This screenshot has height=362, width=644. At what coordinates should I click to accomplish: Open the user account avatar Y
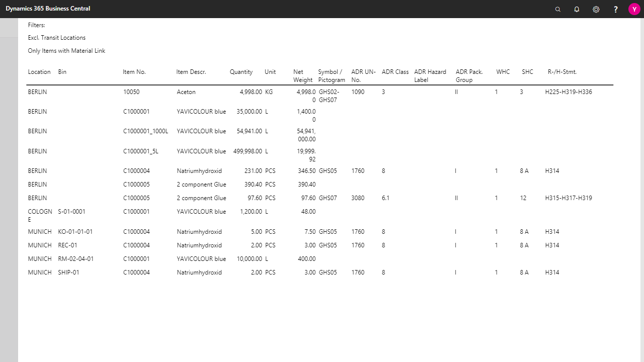point(634,9)
